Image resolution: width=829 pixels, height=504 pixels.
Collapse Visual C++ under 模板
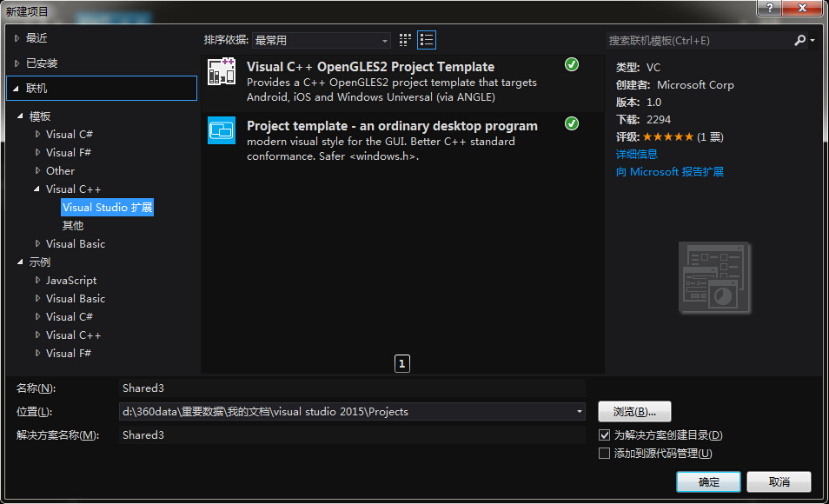[37, 189]
